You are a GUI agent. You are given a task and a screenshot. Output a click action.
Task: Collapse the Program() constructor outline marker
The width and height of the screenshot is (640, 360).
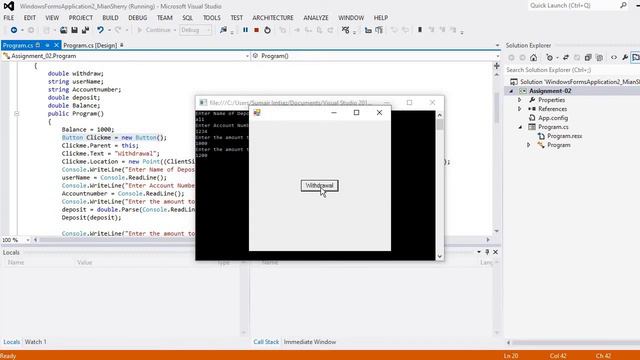pos(16,113)
